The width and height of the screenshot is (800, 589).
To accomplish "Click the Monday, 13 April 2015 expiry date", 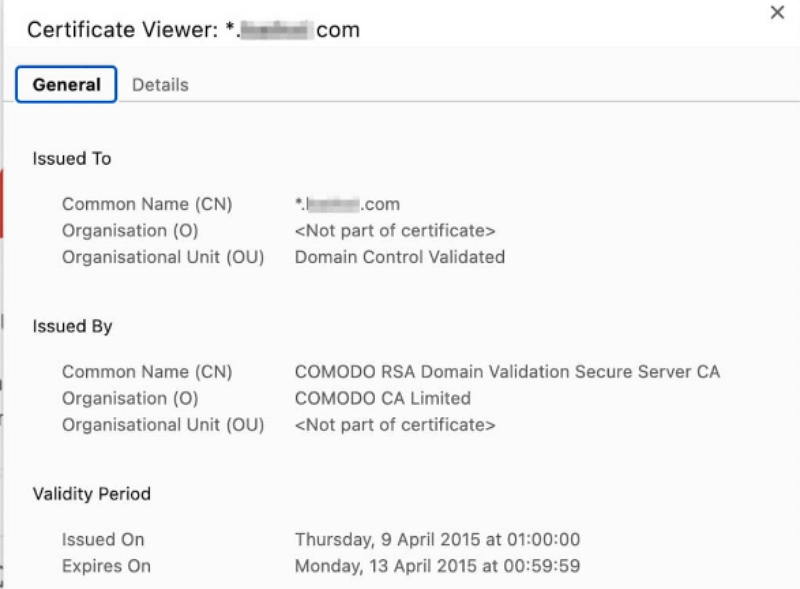I will (x=437, y=566).
